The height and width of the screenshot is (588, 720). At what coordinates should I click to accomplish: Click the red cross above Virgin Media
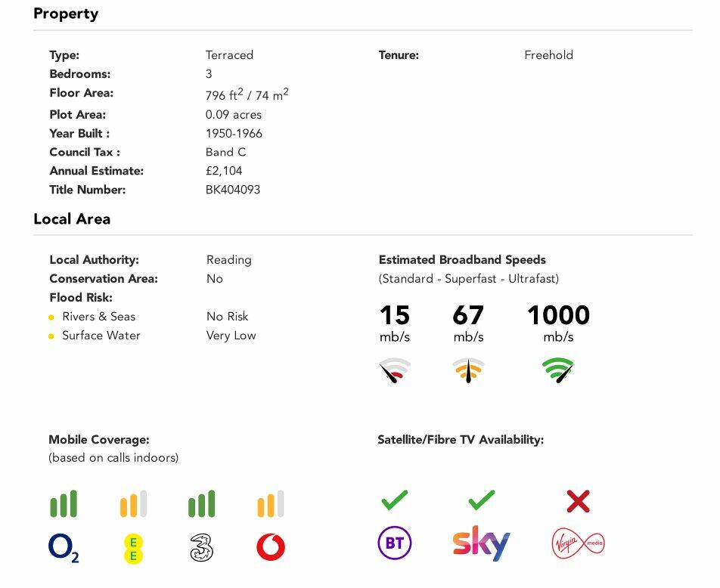tap(579, 500)
